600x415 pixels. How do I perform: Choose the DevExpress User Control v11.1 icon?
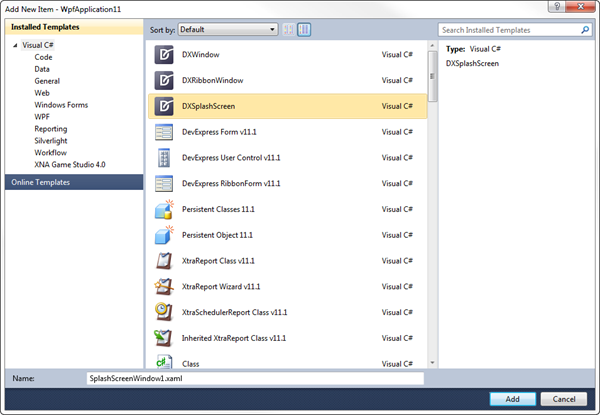pos(164,158)
